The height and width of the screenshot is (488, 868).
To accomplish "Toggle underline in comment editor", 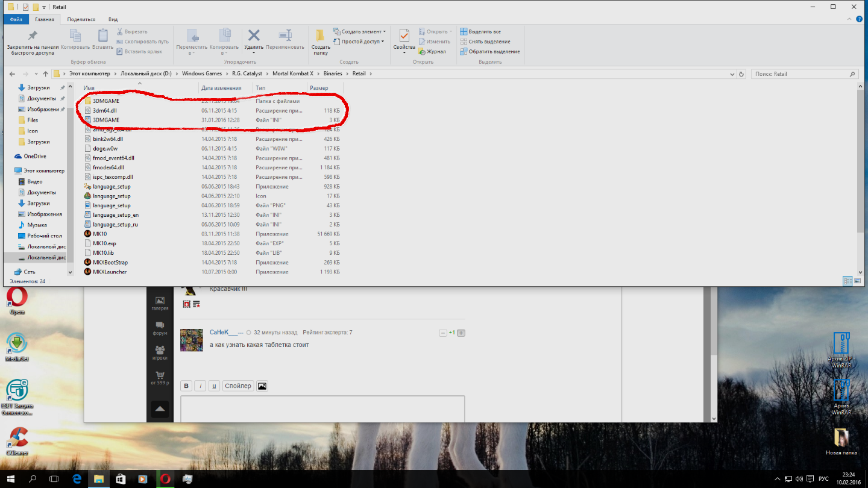I will pos(214,386).
